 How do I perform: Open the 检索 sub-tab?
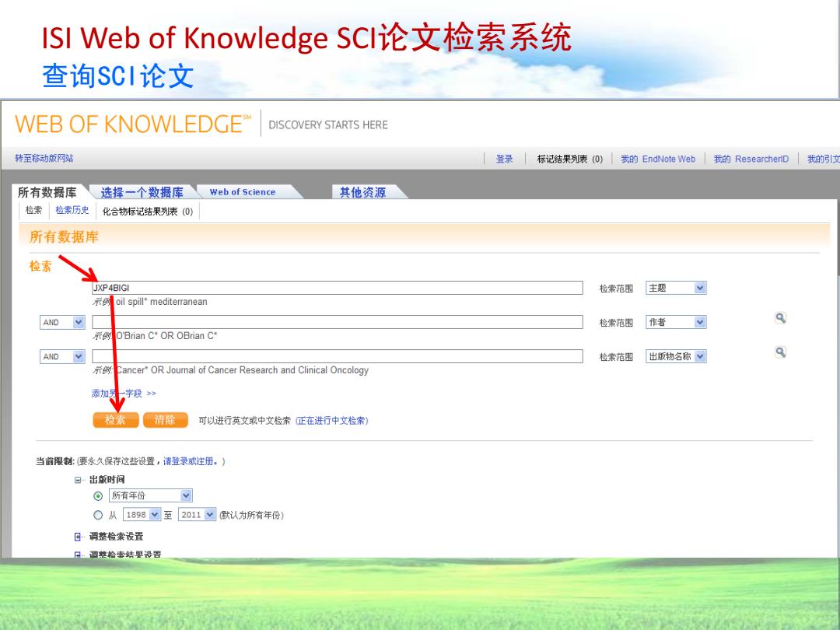[x=33, y=211]
